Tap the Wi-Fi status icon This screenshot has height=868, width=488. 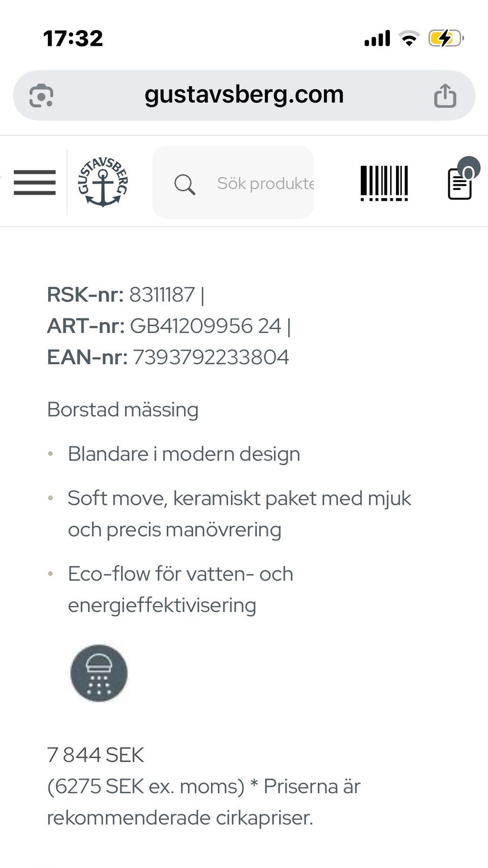coord(409,38)
